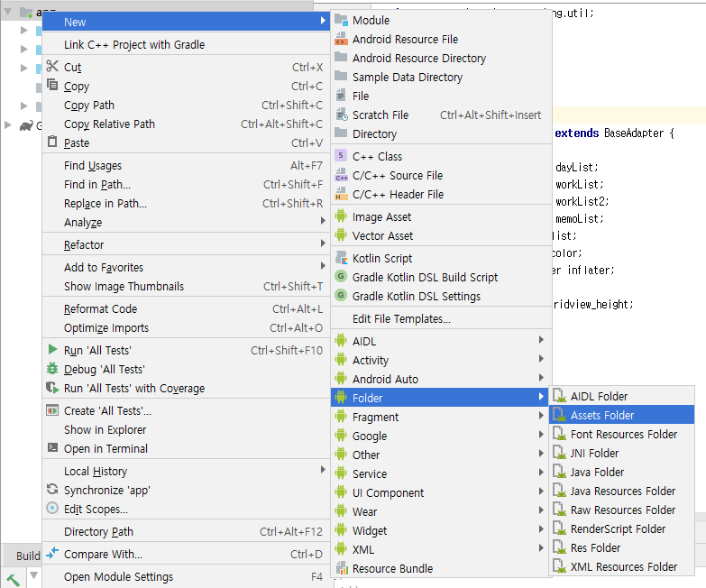Choose Edit File Templates...

tap(441, 318)
